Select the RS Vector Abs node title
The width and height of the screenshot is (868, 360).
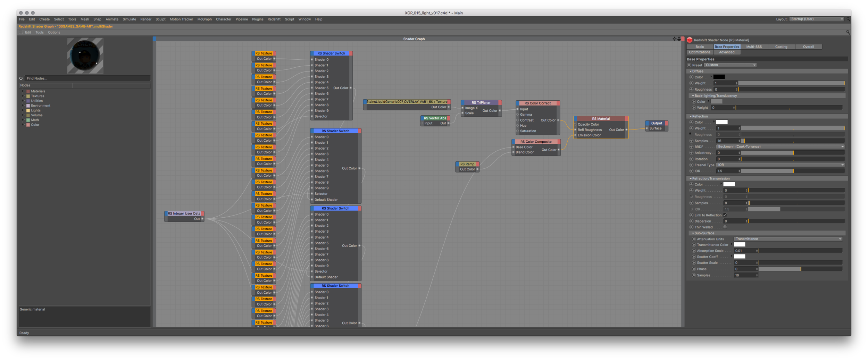pyautogui.click(x=435, y=118)
